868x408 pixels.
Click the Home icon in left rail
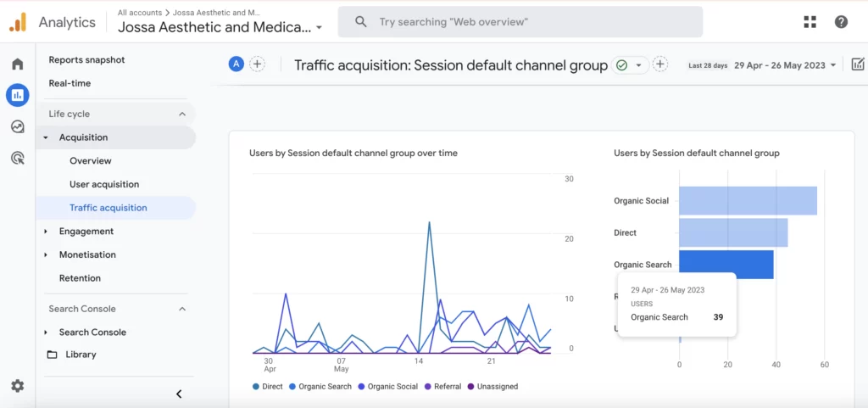click(x=17, y=64)
